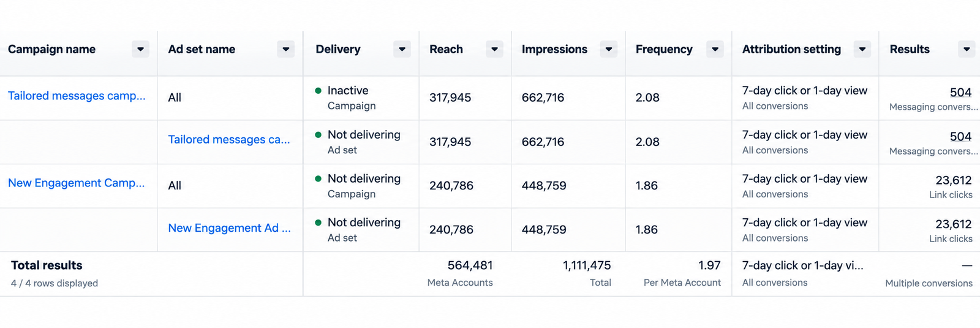Click the Frequency column header label
Screen dimensions: 980x328
[664, 49]
